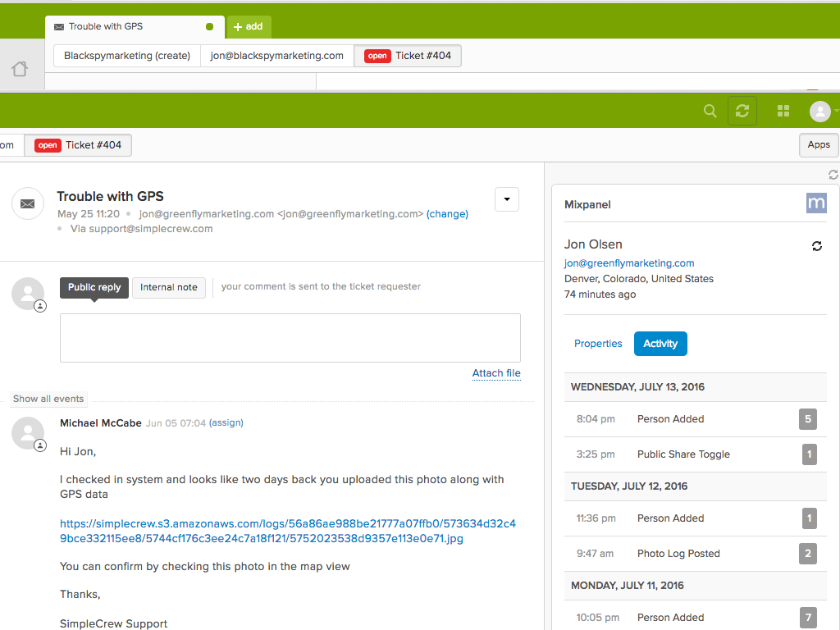Open the add new tab button
This screenshot has width=840, height=630.
coord(249,26)
